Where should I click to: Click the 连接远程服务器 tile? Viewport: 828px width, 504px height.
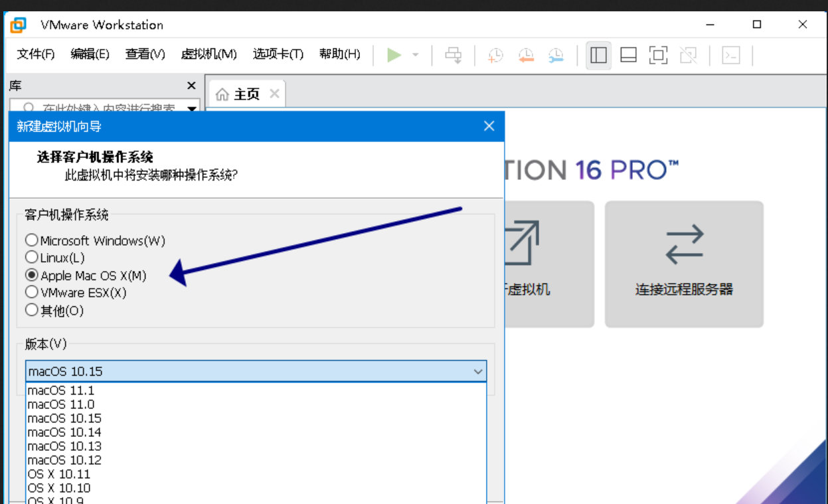684,264
